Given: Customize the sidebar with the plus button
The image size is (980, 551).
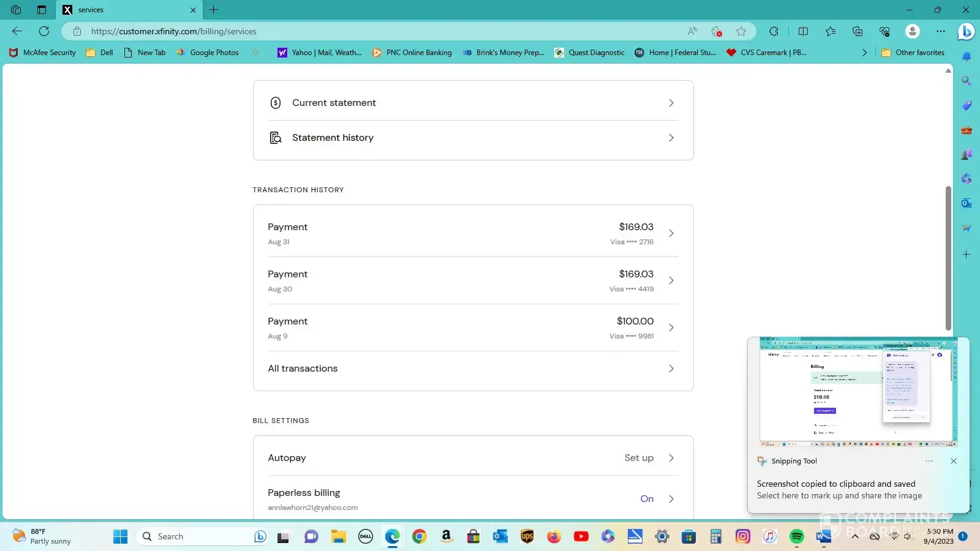Looking at the screenshot, I should (967, 254).
